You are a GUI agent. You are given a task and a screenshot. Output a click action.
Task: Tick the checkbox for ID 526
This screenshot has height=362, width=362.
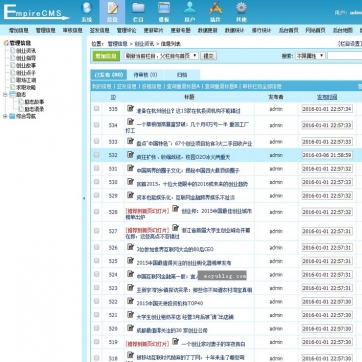pyautogui.click(x=97, y=247)
